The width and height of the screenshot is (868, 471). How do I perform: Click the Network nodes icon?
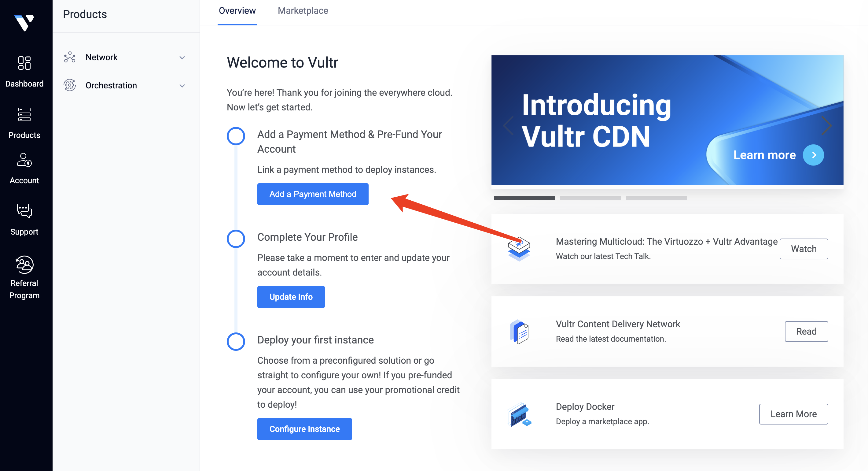coord(70,57)
